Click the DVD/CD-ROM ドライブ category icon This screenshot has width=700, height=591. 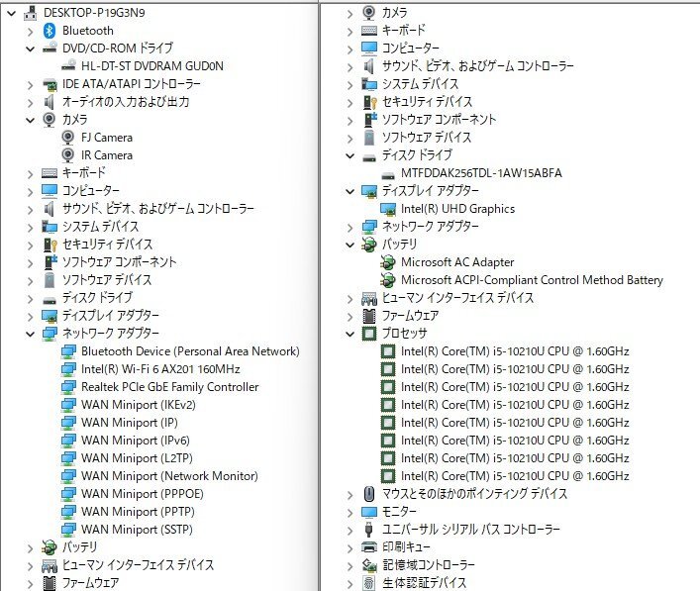[50, 48]
